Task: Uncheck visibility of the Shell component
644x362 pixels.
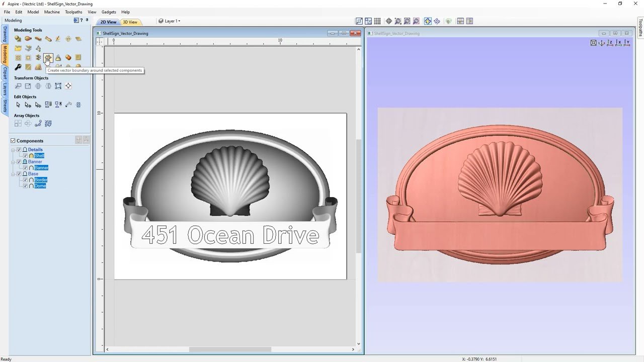Action: pyautogui.click(x=24, y=155)
